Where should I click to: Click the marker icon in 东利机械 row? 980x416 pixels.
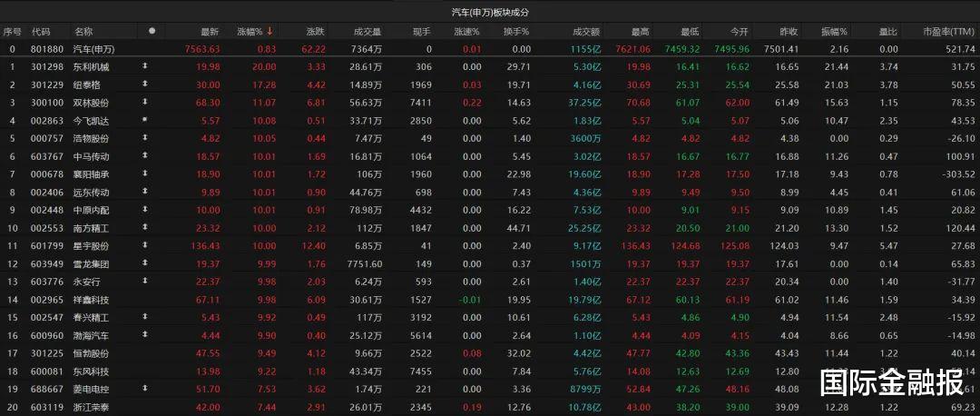coord(145,67)
